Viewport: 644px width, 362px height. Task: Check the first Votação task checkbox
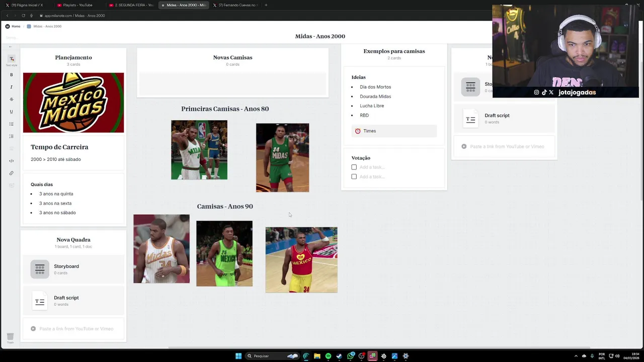(x=354, y=167)
